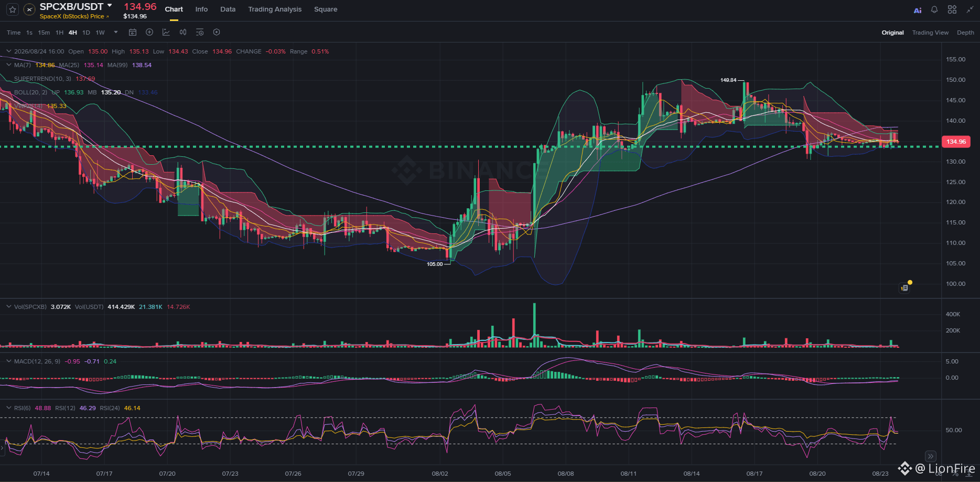Click the $134.96 USD price in header
Image resolution: width=980 pixels, height=482 pixels.
click(x=135, y=16)
